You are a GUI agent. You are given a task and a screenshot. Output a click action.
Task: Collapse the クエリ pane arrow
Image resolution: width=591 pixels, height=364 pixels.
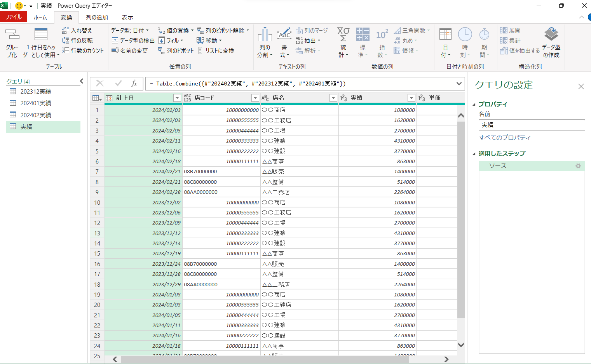81,81
